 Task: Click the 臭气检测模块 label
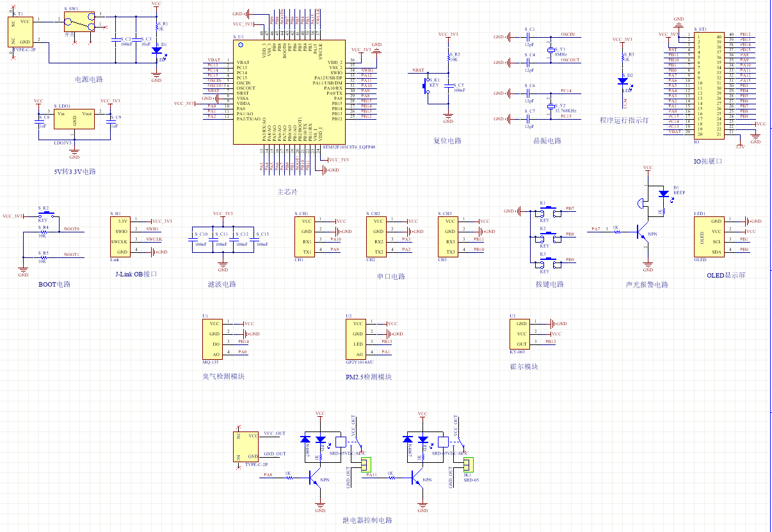point(223,376)
